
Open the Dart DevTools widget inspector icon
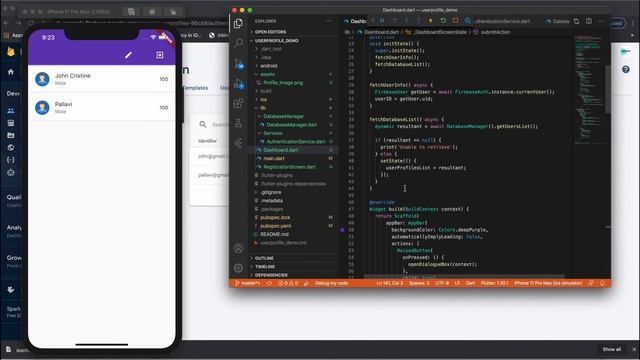point(468,20)
